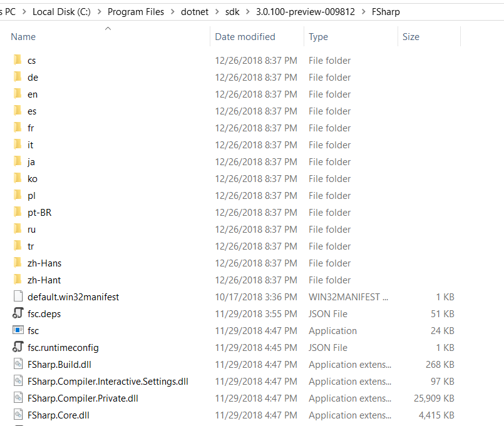This screenshot has width=504, height=426.
Task: Select fsc.runtimeconfig file name
Action: pos(63,348)
